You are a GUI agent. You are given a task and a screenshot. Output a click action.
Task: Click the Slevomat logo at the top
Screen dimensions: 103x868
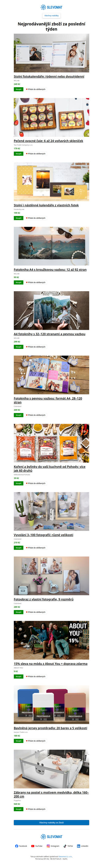[x=51, y=7]
